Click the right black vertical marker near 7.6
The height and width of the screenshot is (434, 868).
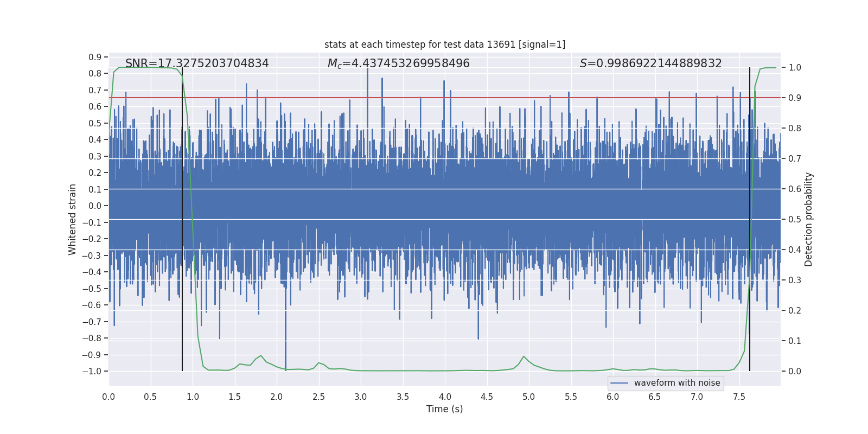(x=750, y=219)
